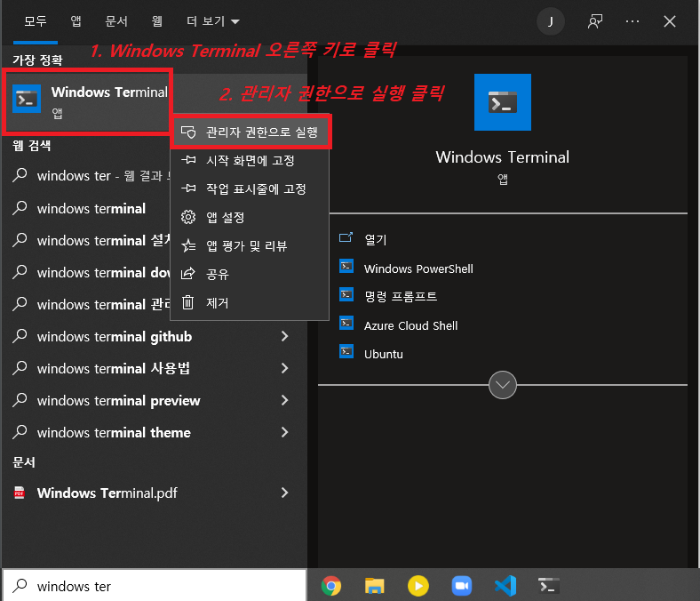Click the gear icon beside 앱 설정
The width and height of the screenshot is (700, 601).
pyautogui.click(x=188, y=217)
